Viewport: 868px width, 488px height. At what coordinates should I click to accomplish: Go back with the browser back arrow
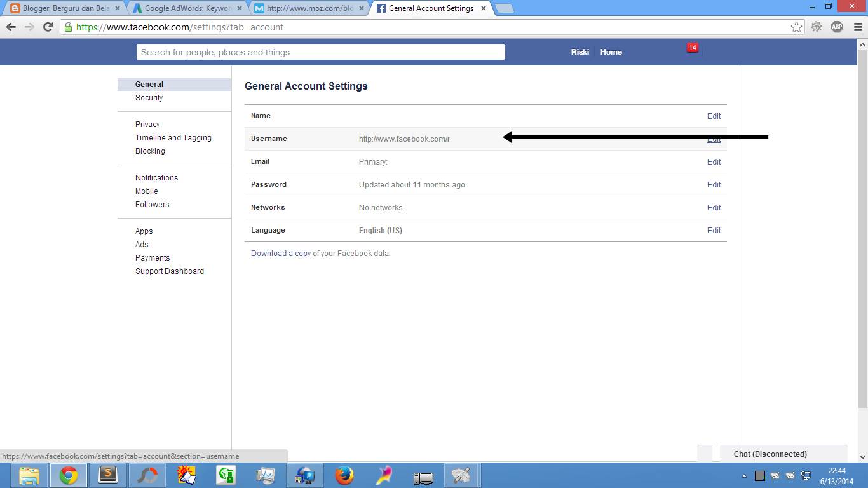[11, 27]
